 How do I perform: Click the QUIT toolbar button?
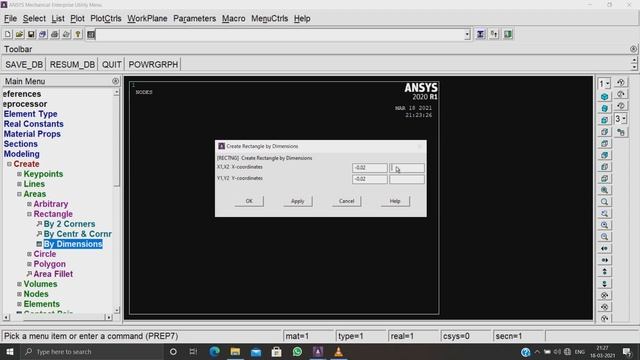111,64
